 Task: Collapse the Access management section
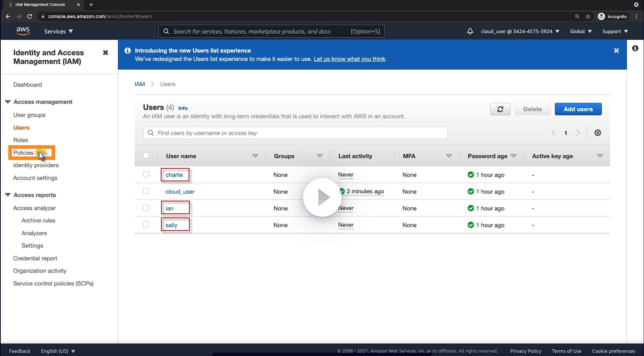[8, 102]
